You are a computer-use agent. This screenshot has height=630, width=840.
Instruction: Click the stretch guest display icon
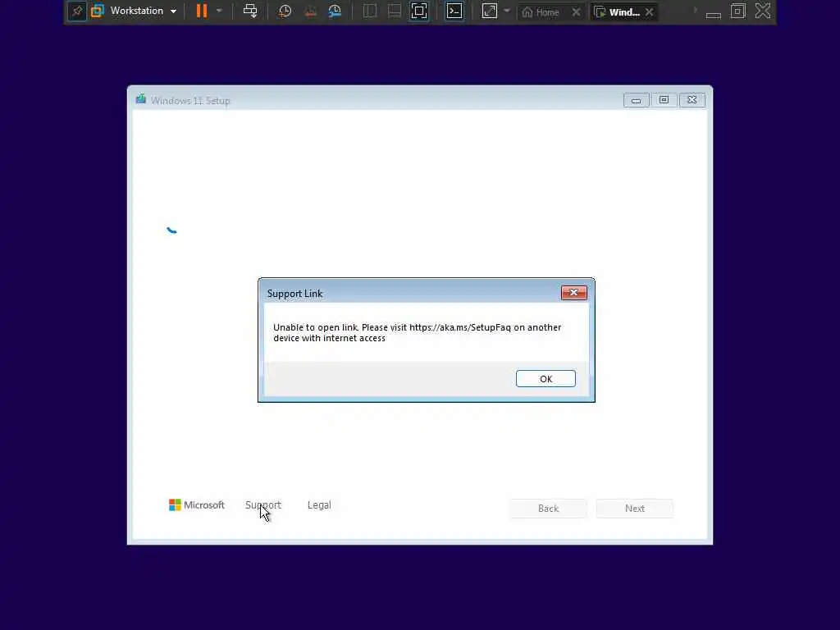pos(490,11)
